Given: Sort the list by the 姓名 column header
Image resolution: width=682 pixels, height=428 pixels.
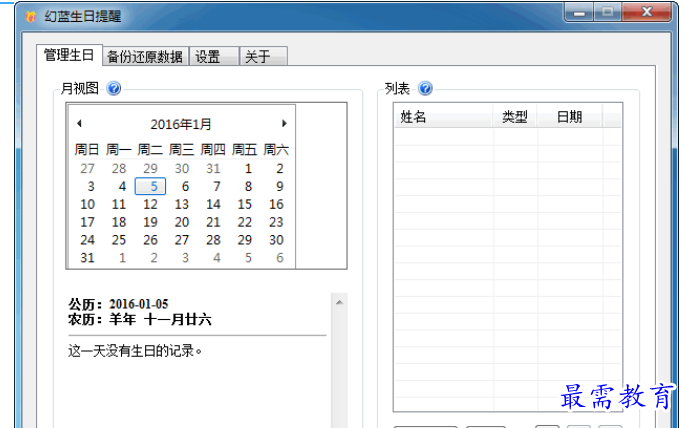Looking at the screenshot, I should [443, 117].
